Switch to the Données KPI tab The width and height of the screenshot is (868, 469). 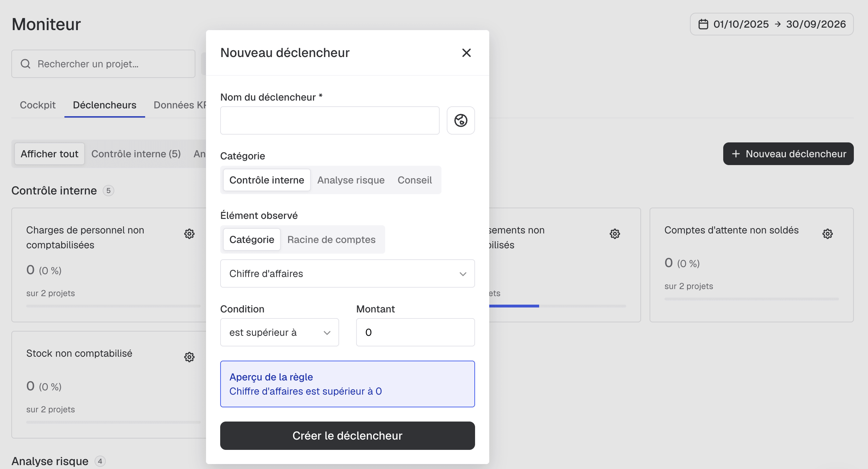(180, 105)
